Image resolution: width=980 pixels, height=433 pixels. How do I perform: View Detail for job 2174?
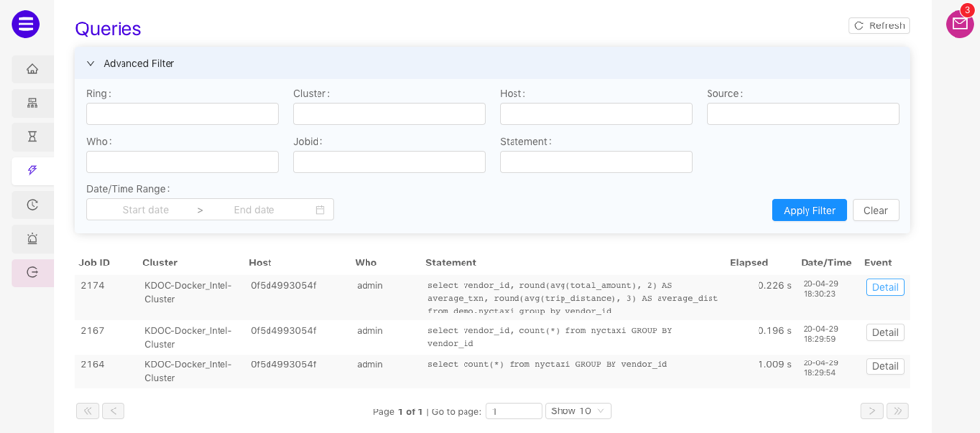(884, 287)
